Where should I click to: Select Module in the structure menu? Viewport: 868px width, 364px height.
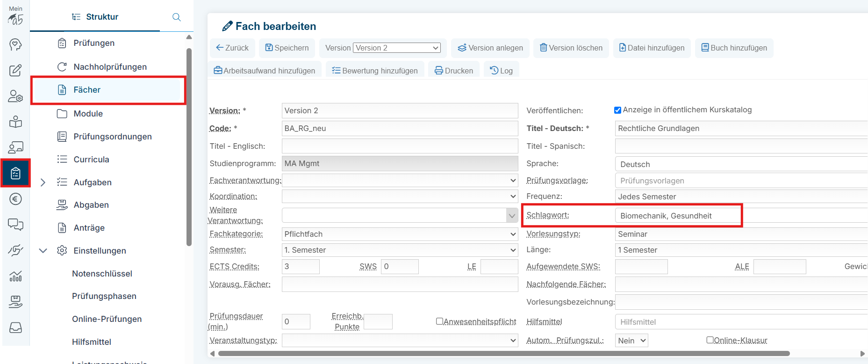point(88,114)
